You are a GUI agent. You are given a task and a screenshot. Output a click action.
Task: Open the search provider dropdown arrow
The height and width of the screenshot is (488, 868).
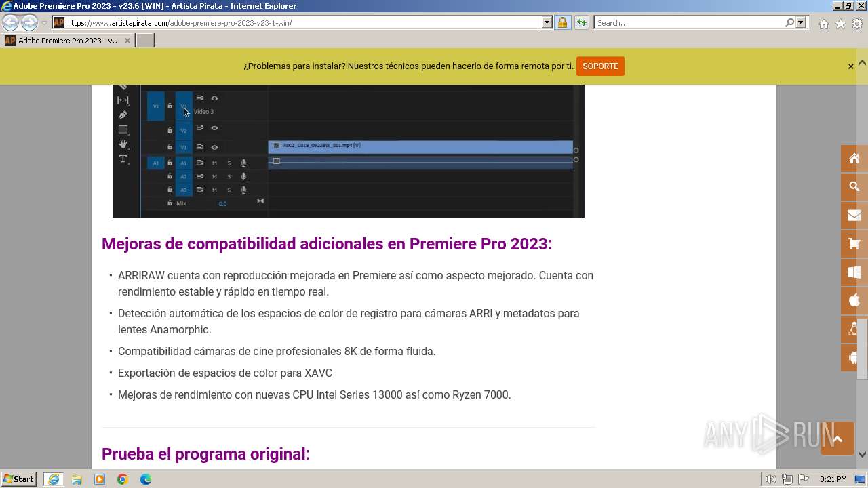tap(801, 22)
